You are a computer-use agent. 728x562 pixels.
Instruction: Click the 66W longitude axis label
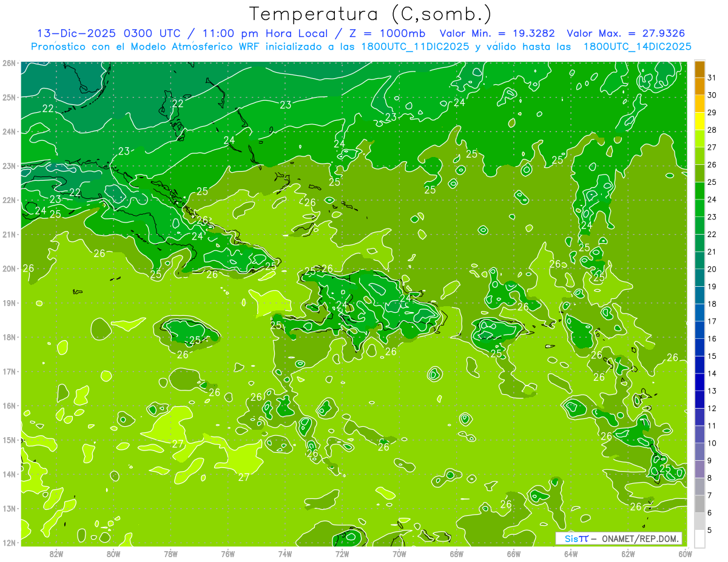pyautogui.click(x=514, y=554)
